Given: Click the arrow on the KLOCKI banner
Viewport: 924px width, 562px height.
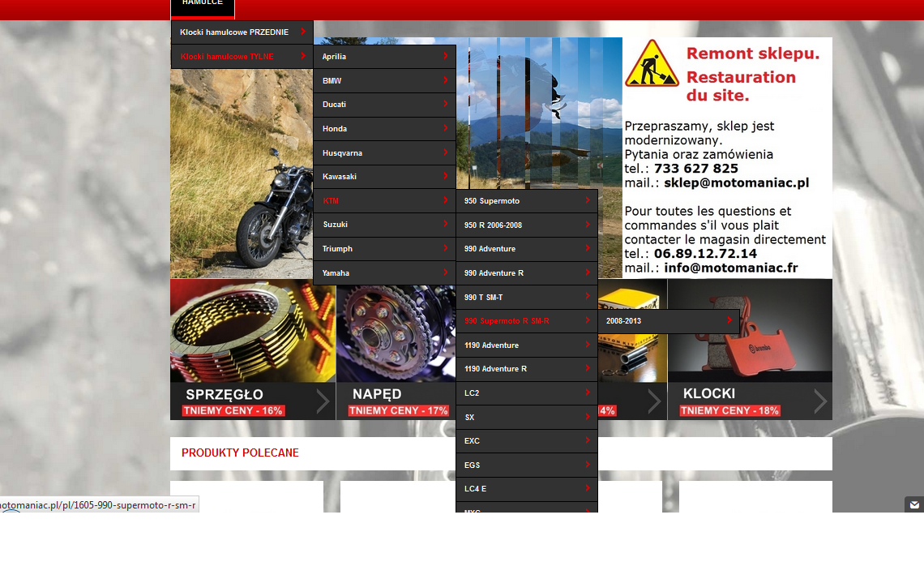Looking at the screenshot, I should [820, 401].
